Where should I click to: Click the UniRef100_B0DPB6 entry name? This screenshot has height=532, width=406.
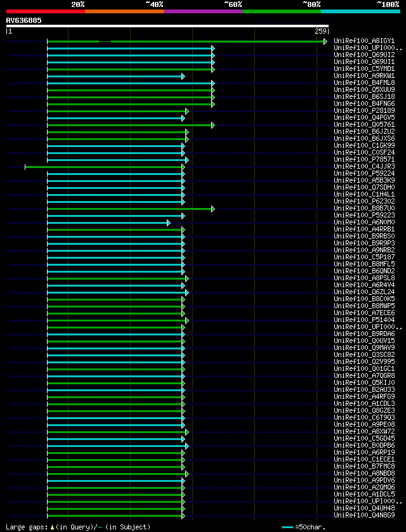(x=364, y=446)
